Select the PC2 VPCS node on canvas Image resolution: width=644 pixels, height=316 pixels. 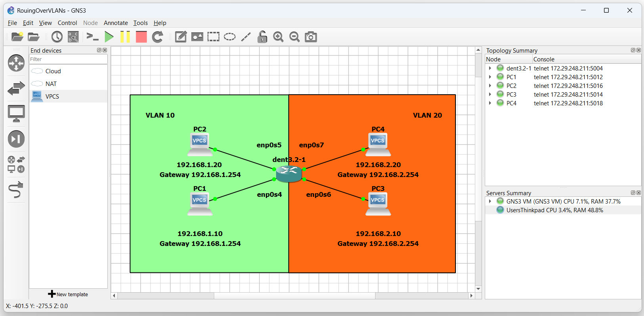pyautogui.click(x=200, y=145)
